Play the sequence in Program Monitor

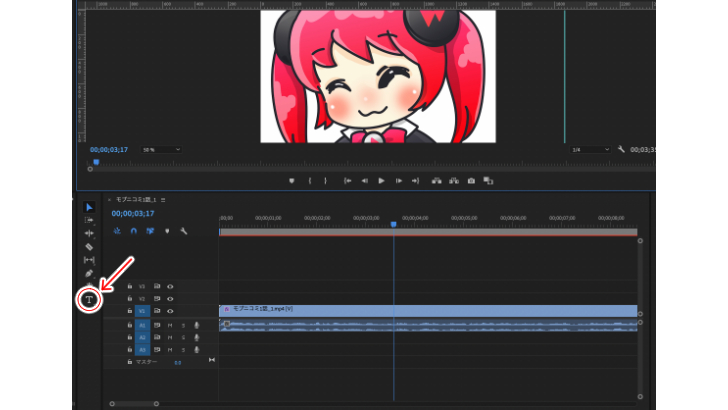(381, 181)
